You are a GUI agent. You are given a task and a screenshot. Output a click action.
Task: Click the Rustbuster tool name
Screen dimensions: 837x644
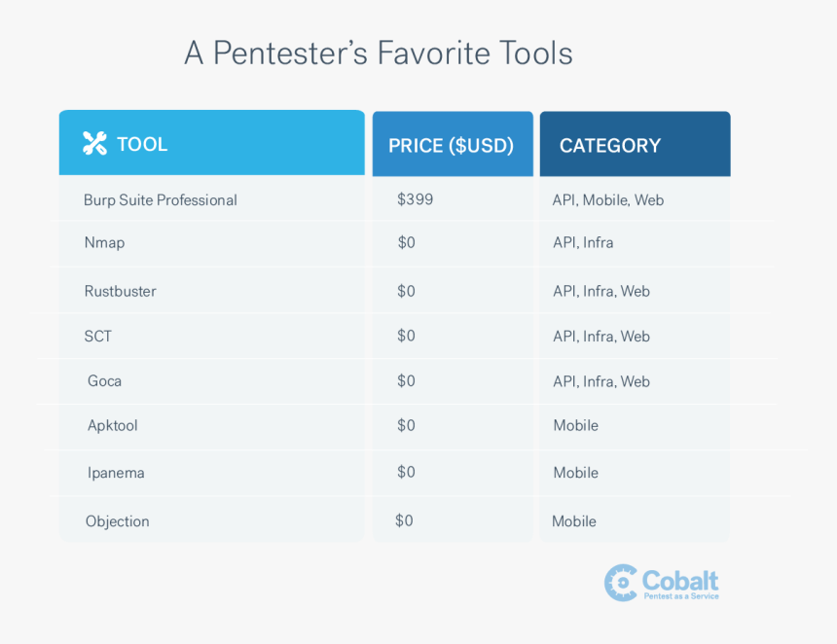120,291
